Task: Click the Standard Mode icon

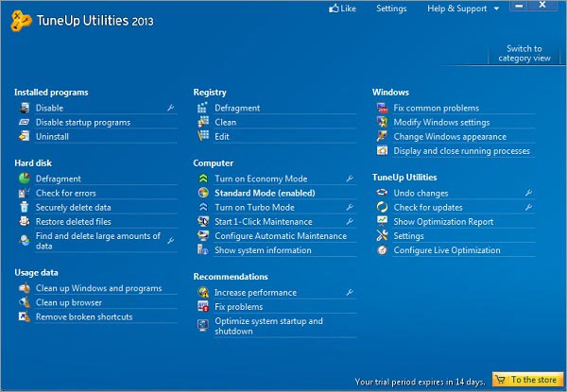Action: coord(203,193)
